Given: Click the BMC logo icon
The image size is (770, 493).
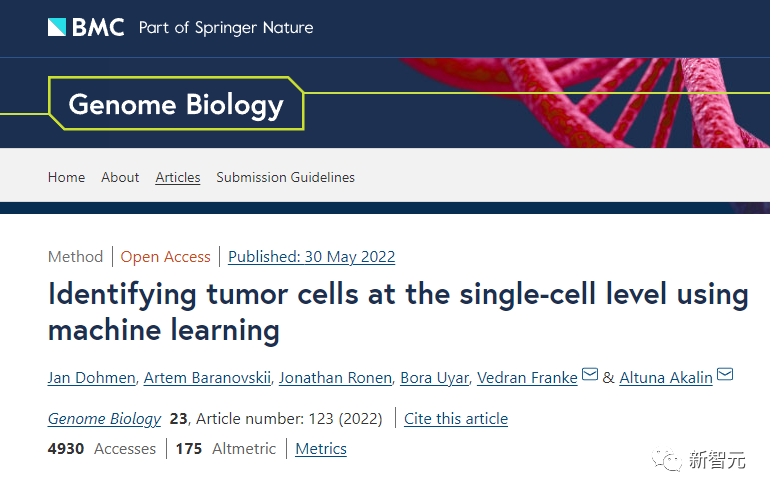Looking at the screenshot, I should 58,27.
